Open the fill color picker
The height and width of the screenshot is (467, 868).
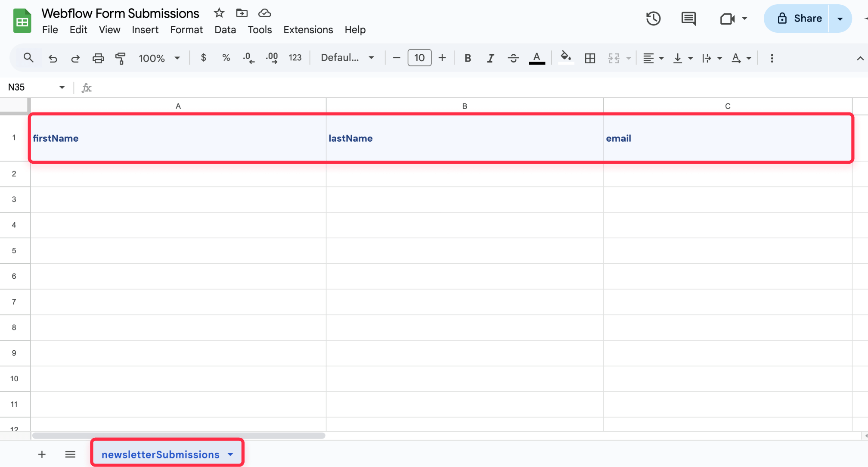[566, 58]
